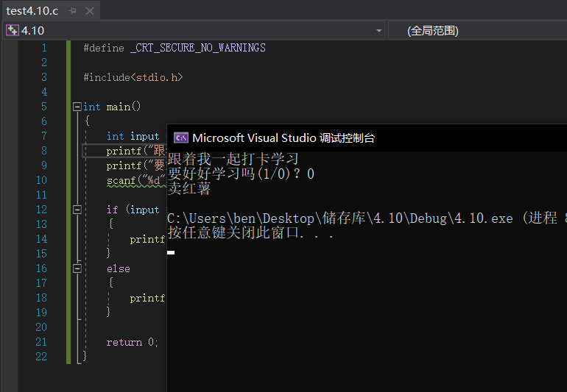The width and height of the screenshot is (567, 392).
Task: Click console output 卖红薯
Action: pos(189,188)
